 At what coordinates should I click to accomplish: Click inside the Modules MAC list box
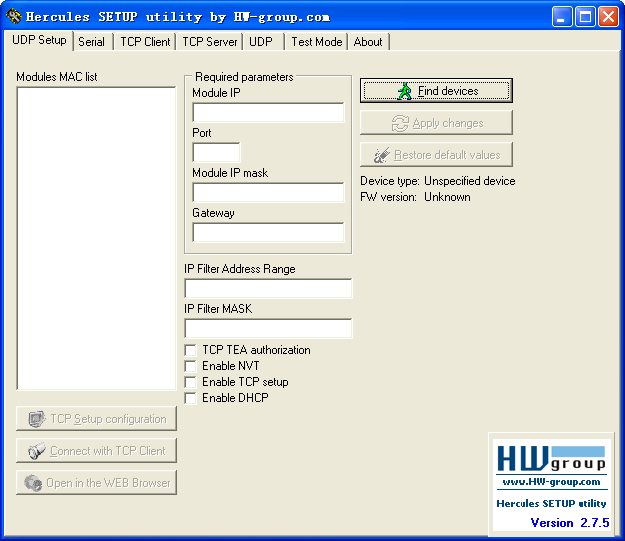[x=96, y=238]
